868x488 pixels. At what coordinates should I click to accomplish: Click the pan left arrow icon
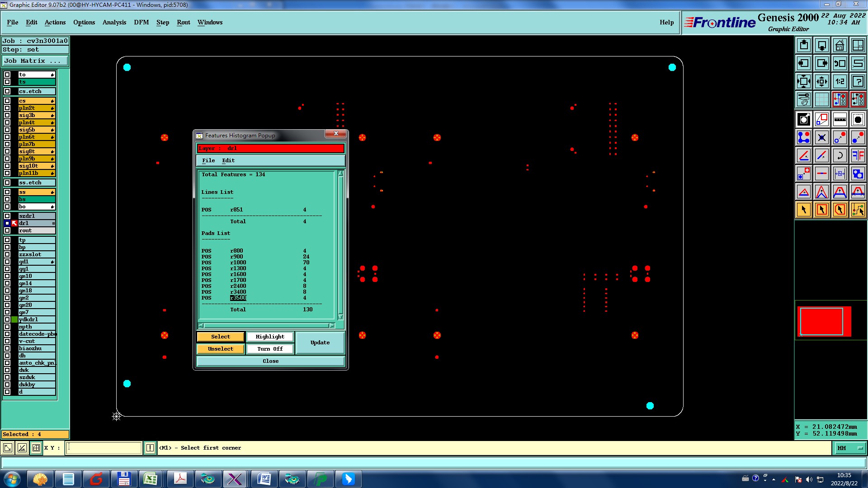pos(803,63)
